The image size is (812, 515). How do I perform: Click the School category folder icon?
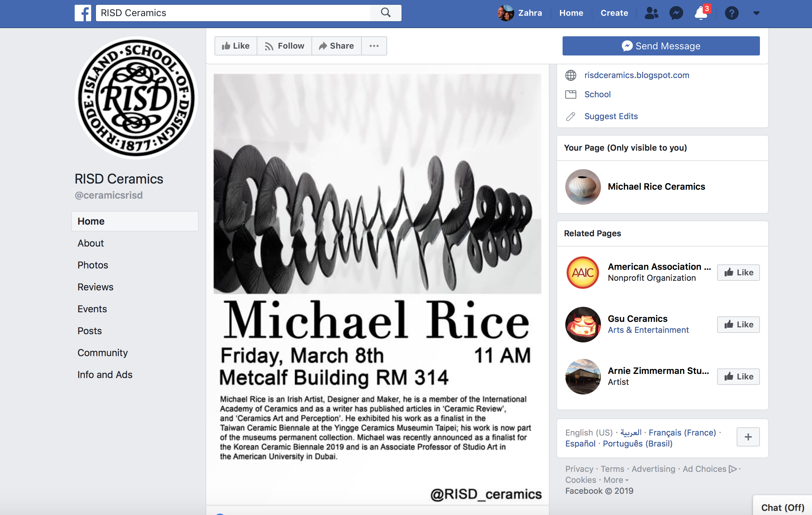pyautogui.click(x=571, y=95)
